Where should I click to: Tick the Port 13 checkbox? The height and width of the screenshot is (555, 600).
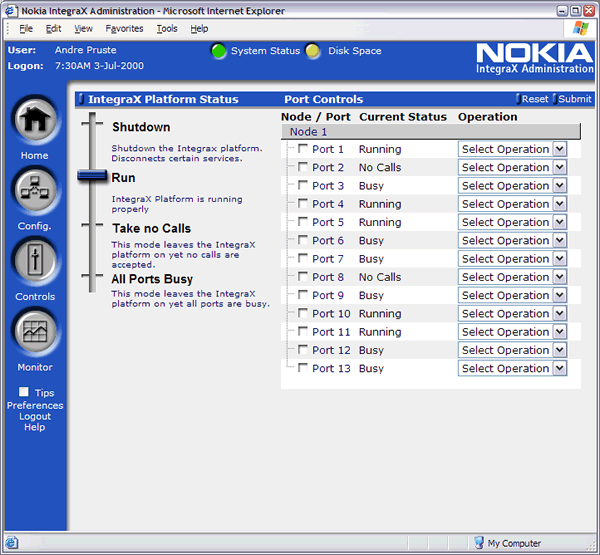pos(303,368)
